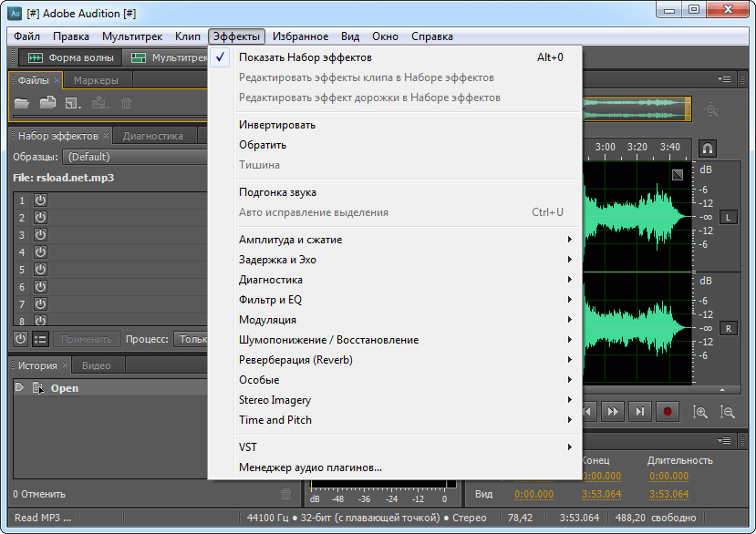Click the trash icon in History panel
Screen dimensions: 756x534
(x=286, y=494)
